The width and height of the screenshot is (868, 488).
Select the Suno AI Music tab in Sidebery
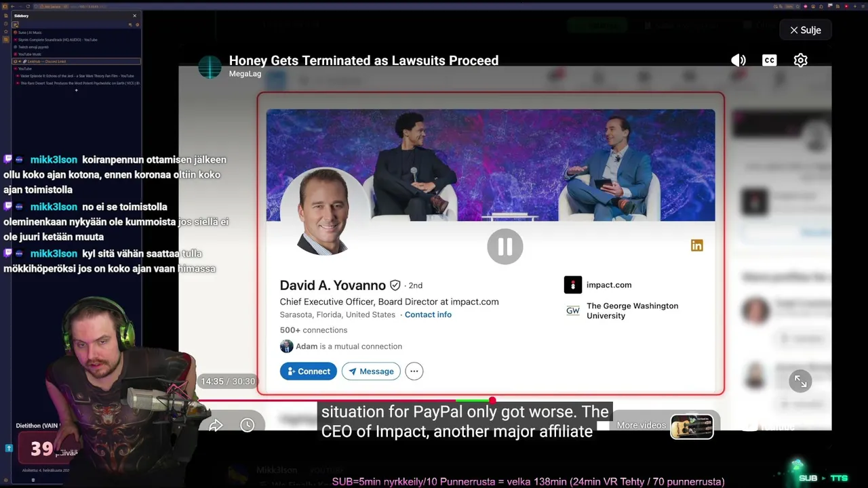click(76, 33)
